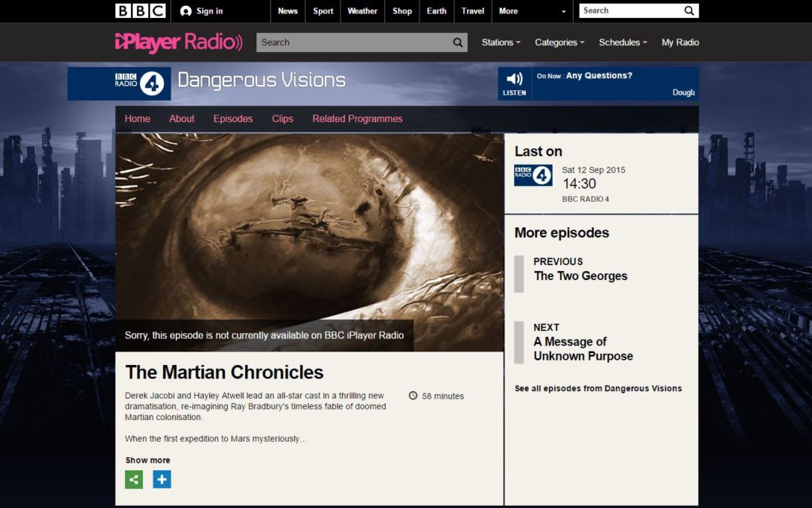This screenshot has width=812, height=508.
Task: Click the Sign in link
Action: pos(210,11)
